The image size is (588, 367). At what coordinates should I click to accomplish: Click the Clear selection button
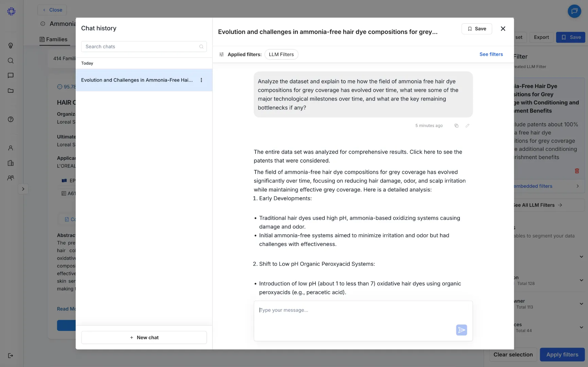(513, 354)
